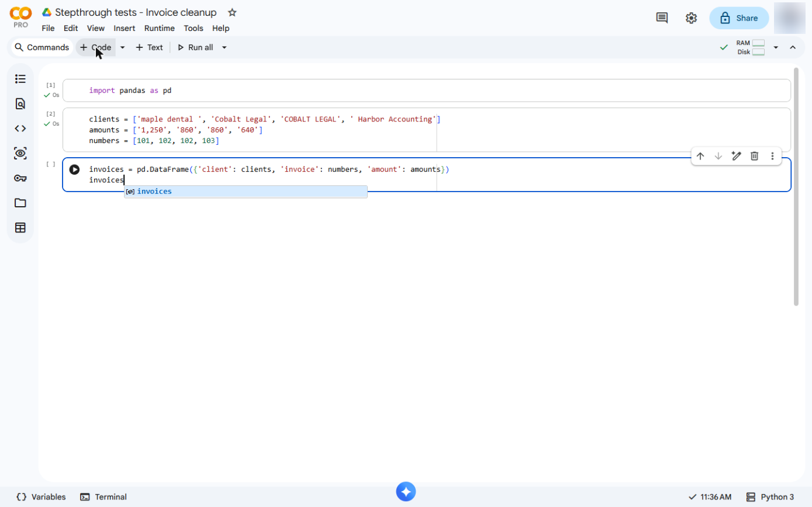Open the Table of contents sidebar panel
The image size is (812, 507).
tap(20, 79)
